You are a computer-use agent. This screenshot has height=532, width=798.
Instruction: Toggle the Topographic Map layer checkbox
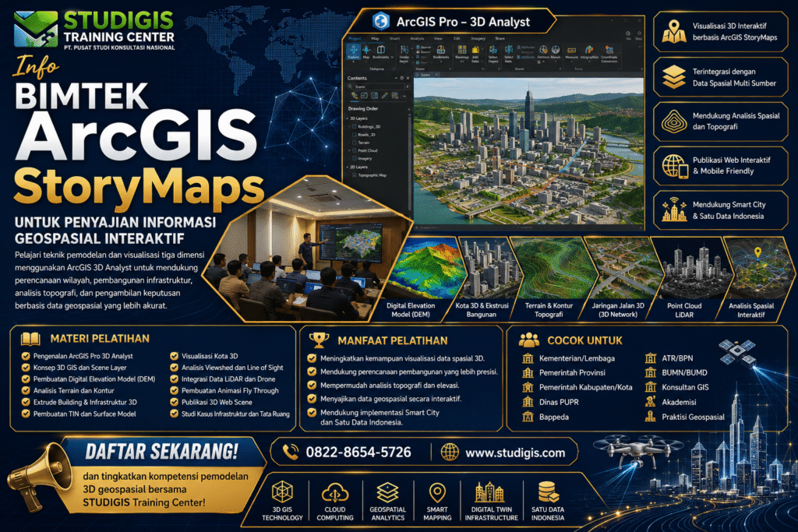pyautogui.click(x=355, y=175)
